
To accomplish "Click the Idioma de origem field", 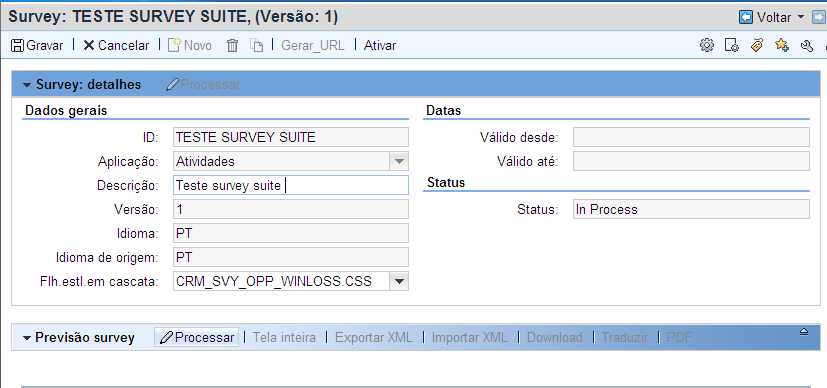I will point(291,257).
